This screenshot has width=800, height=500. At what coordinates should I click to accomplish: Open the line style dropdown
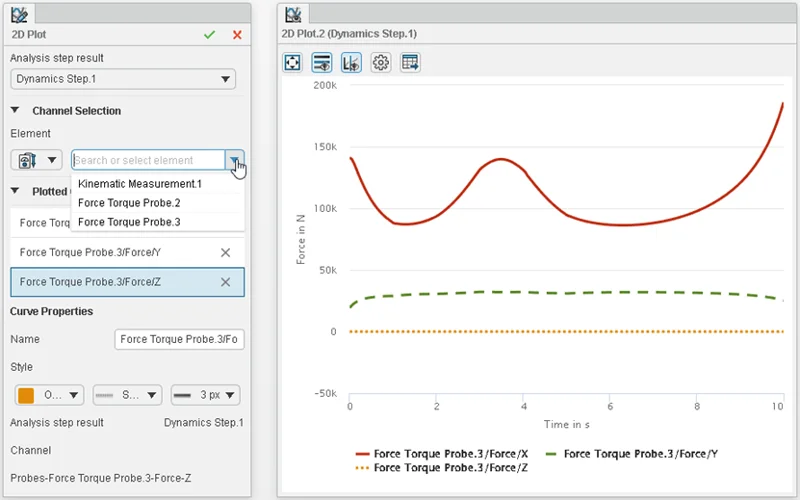(x=127, y=395)
